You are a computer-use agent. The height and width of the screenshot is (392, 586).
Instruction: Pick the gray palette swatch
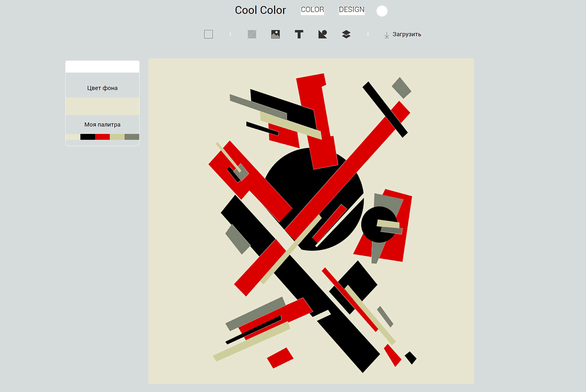tap(132, 137)
